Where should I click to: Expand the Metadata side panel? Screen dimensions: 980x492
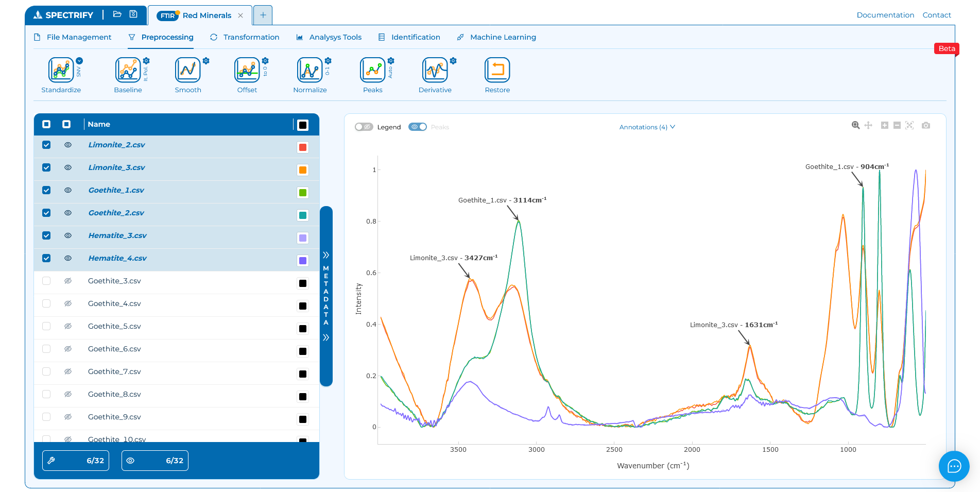tap(326, 256)
